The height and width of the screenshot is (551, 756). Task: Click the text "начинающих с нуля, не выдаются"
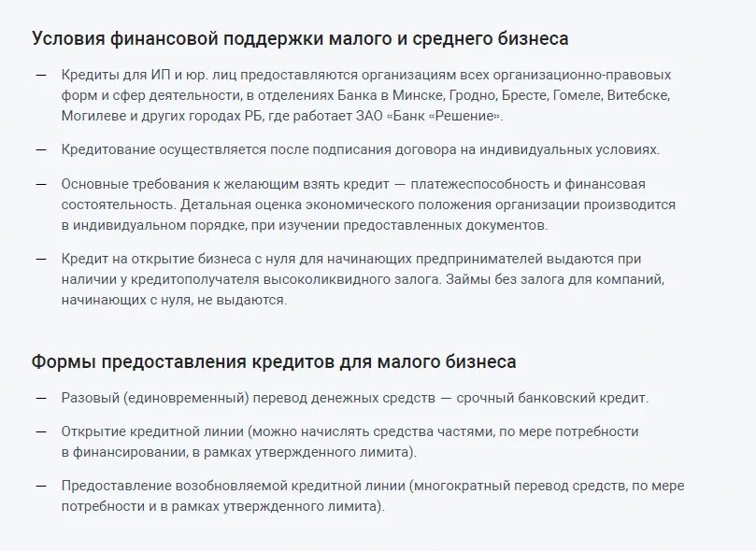click(x=174, y=301)
